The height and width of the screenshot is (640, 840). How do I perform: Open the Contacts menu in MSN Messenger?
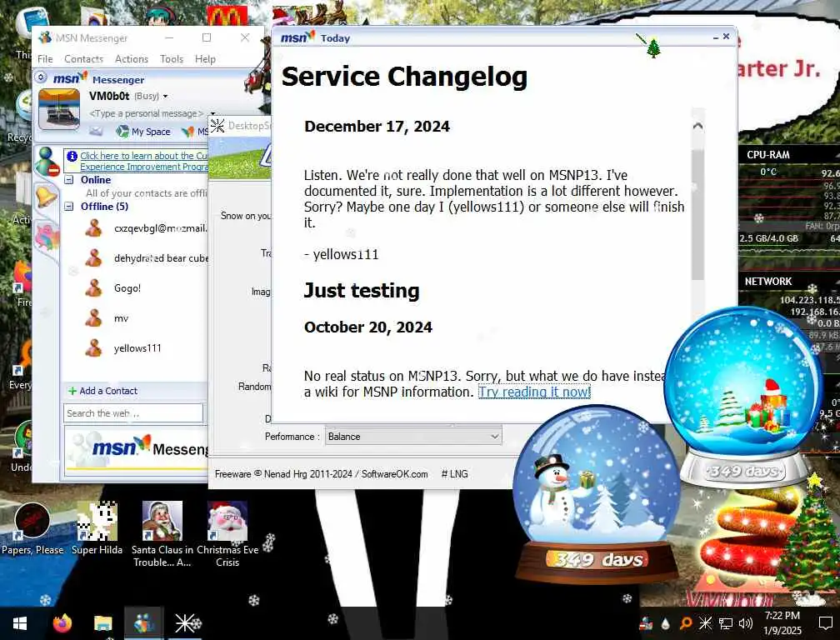[83, 59]
